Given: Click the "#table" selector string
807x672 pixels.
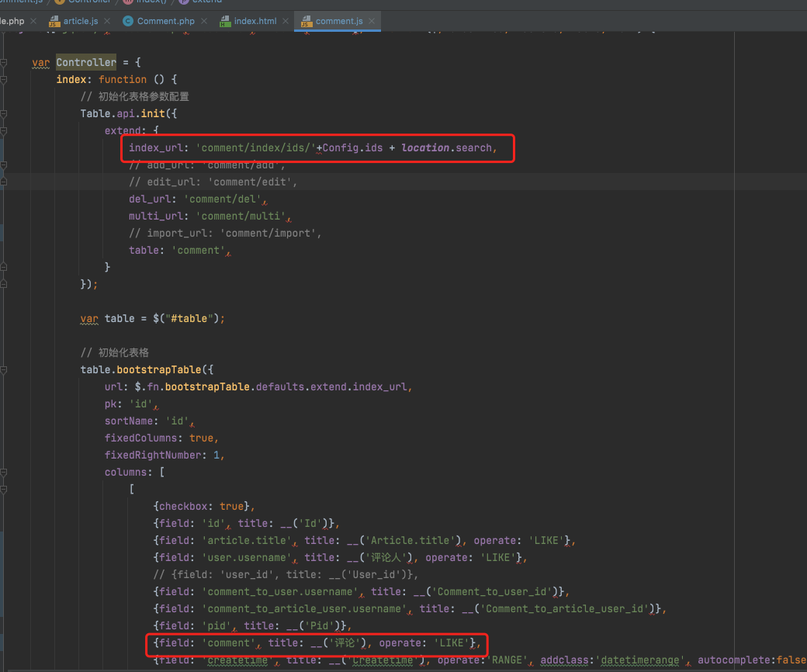Looking at the screenshot, I should tap(190, 318).
